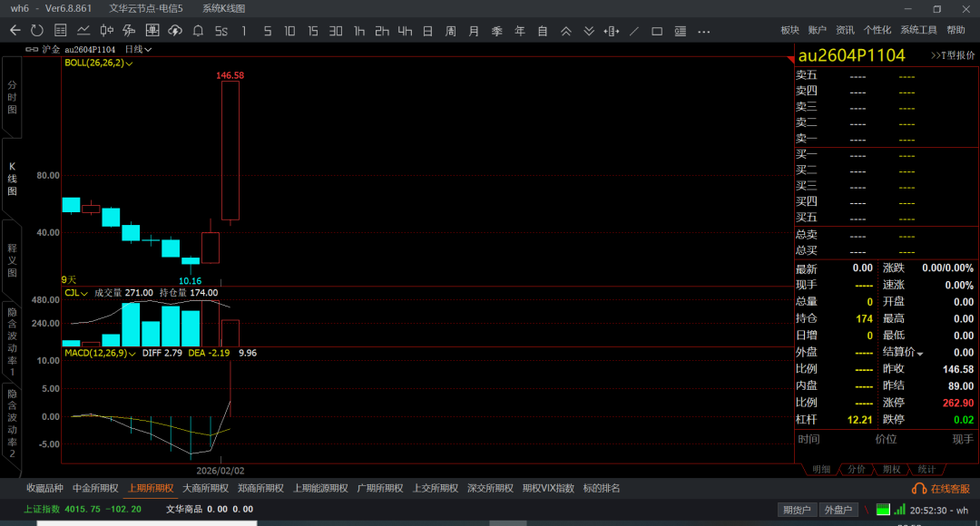Click the double up chevron icon
This screenshot has width=980, height=526.
pos(565,31)
